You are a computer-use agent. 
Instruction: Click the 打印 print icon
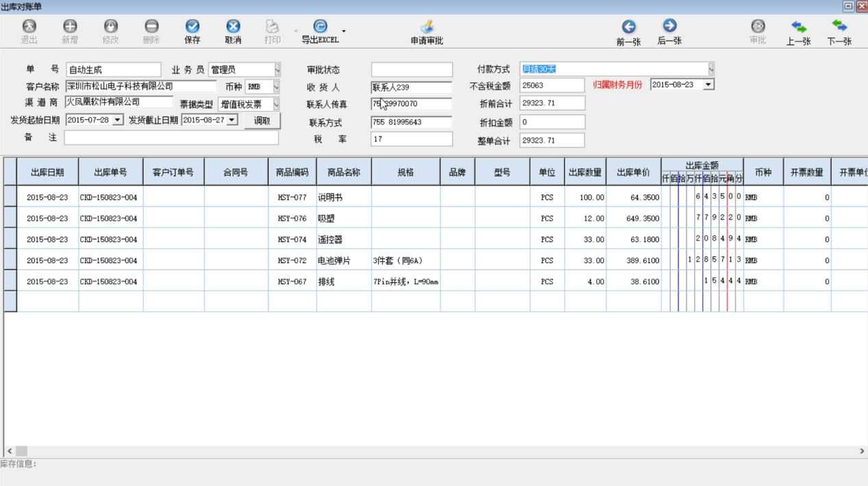(x=273, y=26)
